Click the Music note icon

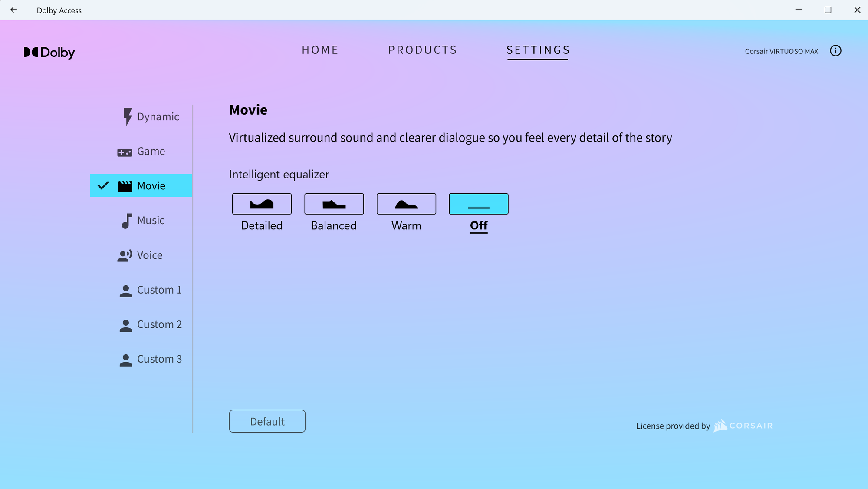[126, 221]
